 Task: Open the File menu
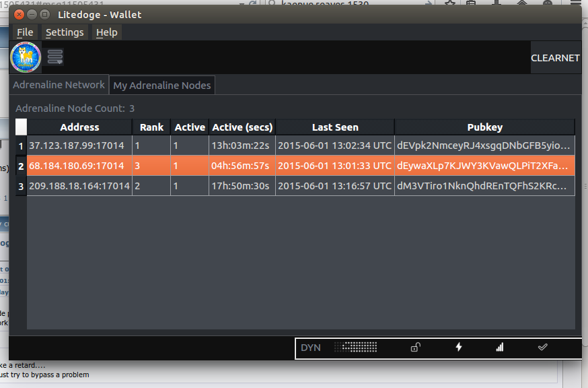point(25,32)
